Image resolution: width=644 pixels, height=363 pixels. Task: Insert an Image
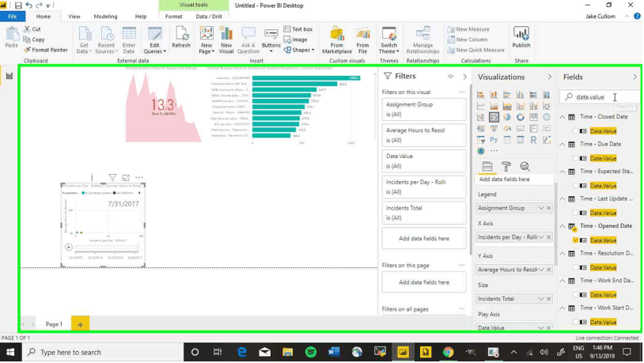(x=295, y=40)
